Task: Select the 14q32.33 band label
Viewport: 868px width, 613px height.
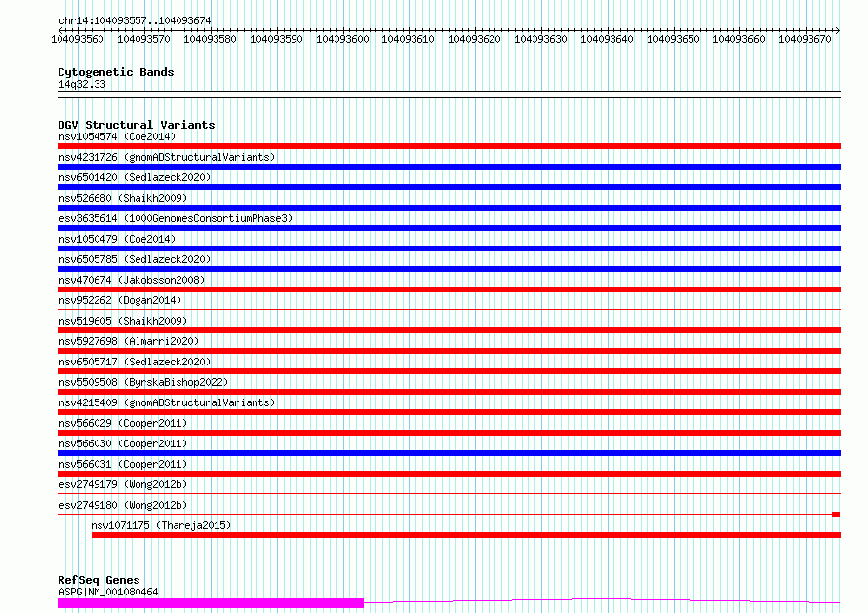Action: click(82, 84)
